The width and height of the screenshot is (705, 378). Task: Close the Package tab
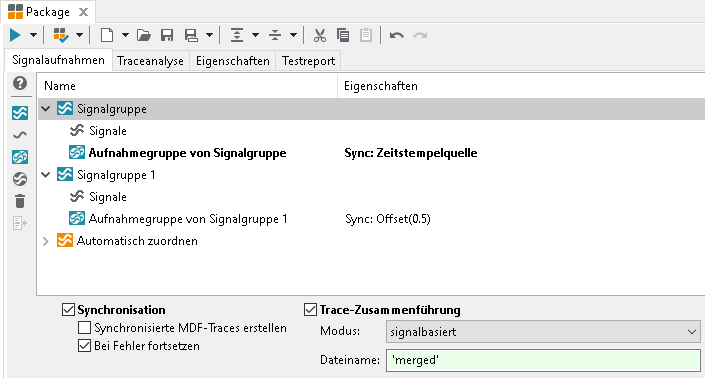click(x=83, y=12)
